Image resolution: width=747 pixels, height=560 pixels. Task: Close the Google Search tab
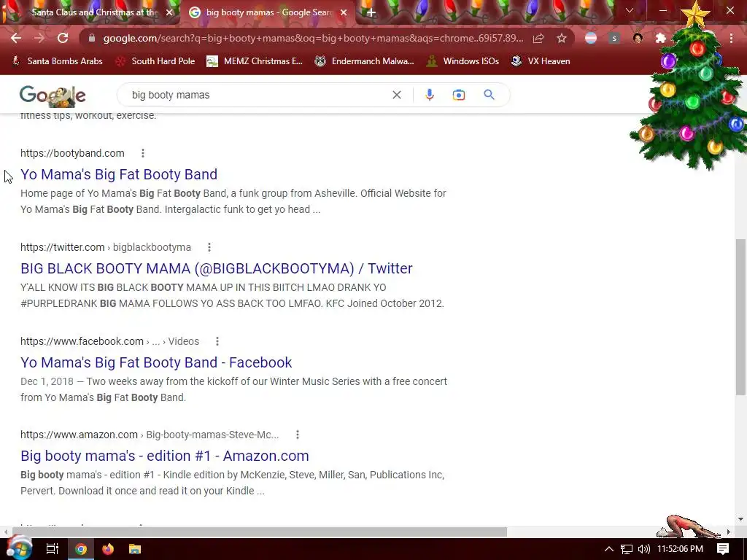coord(344,12)
